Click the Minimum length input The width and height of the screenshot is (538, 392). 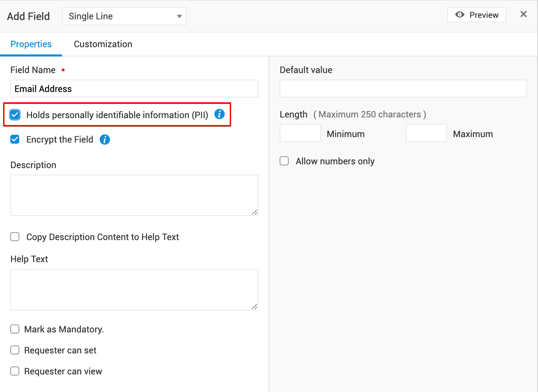click(300, 133)
